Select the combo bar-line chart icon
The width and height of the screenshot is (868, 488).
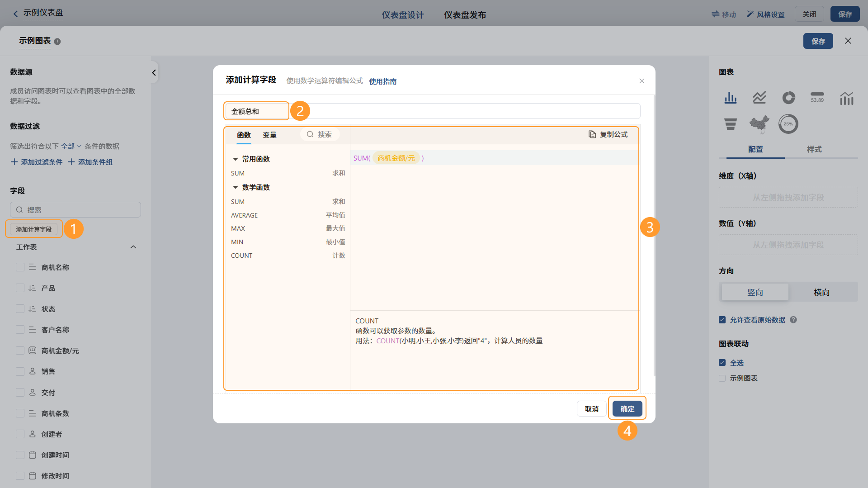846,98
